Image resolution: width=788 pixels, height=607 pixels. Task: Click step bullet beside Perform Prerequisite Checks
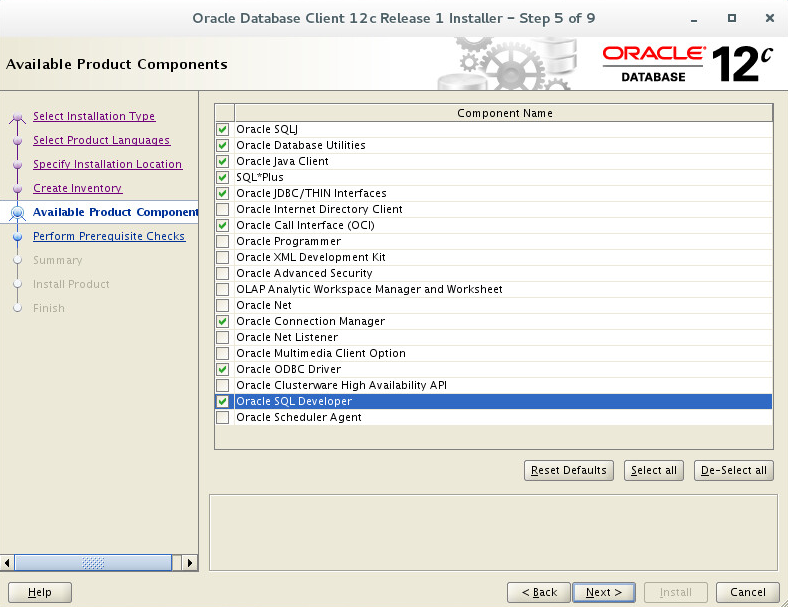coord(18,236)
